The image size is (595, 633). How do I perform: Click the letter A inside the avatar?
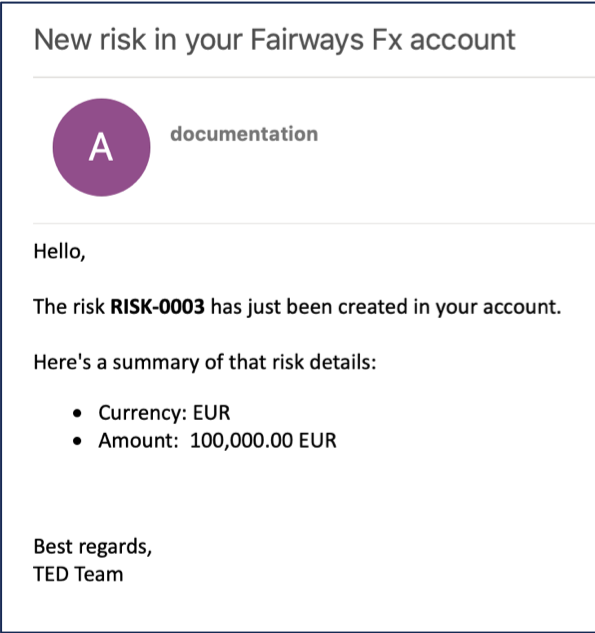pyautogui.click(x=101, y=148)
